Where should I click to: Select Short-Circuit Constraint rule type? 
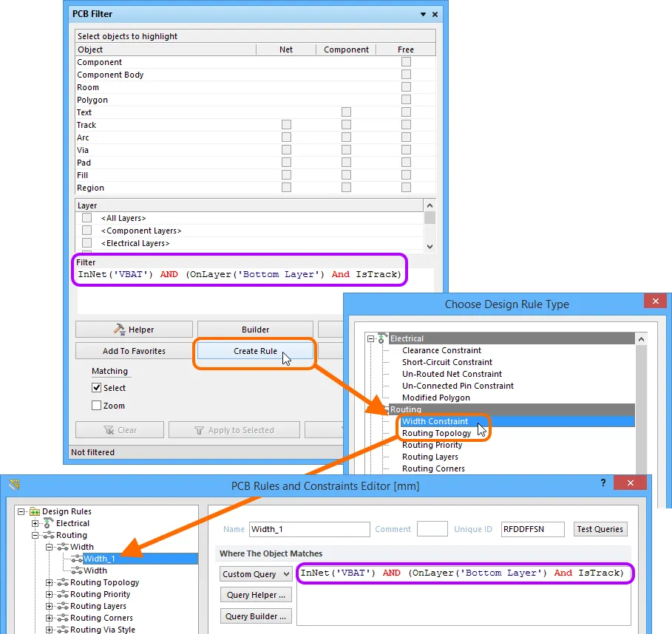point(447,362)
